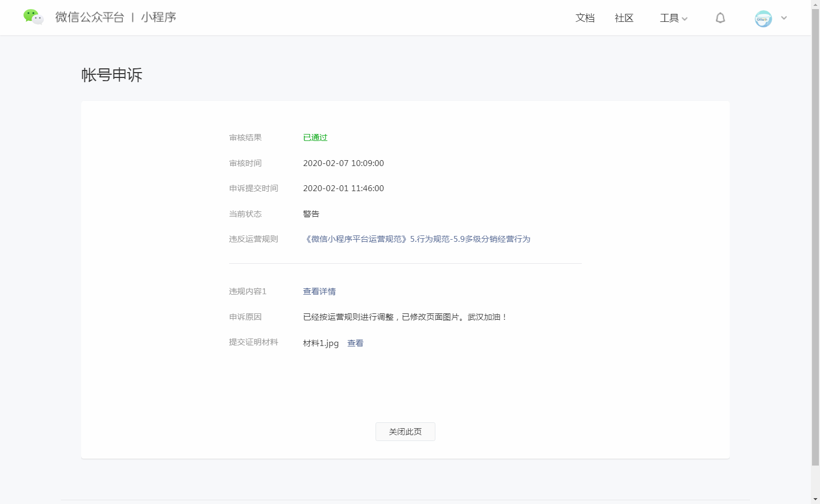Click the 警告 current status value
The image size is (820, 504).
(311, 214)
